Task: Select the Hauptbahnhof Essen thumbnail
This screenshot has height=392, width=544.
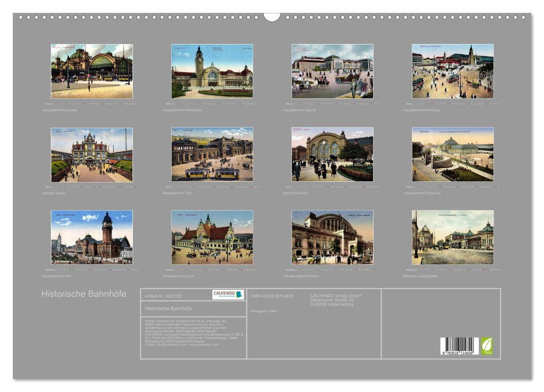Action: [x=212, y=237]
